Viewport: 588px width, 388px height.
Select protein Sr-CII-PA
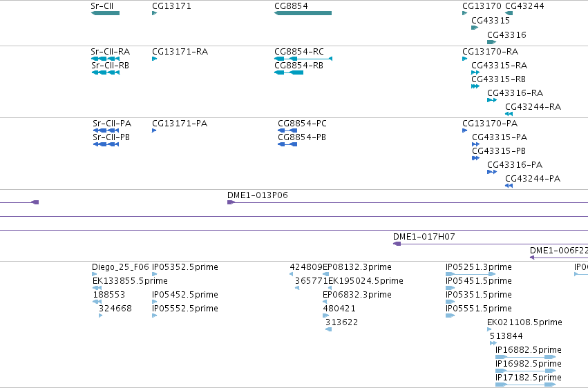tap(106, 130)
